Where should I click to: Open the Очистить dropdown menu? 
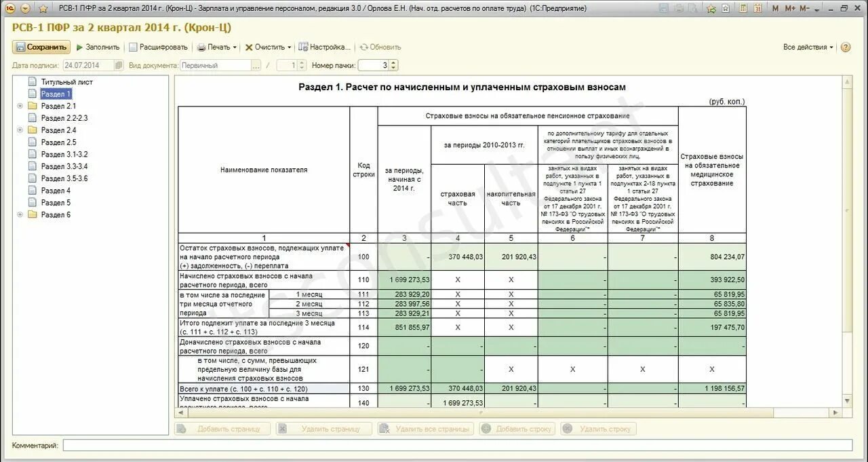268,47
